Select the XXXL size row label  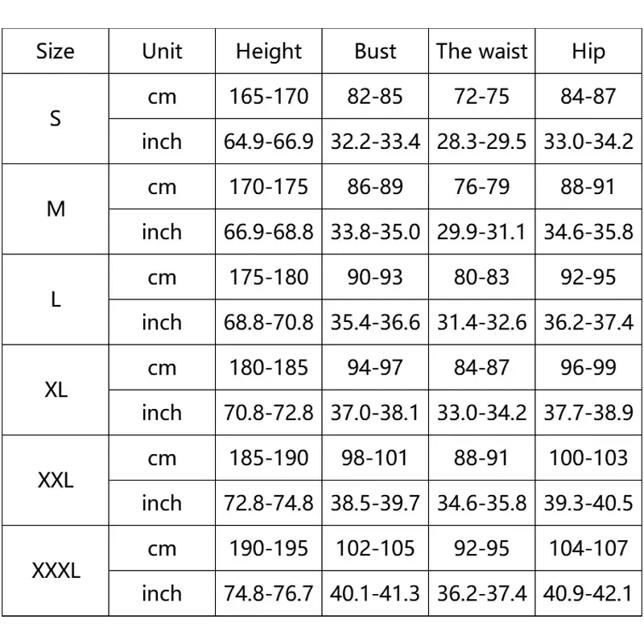(56, 572)
